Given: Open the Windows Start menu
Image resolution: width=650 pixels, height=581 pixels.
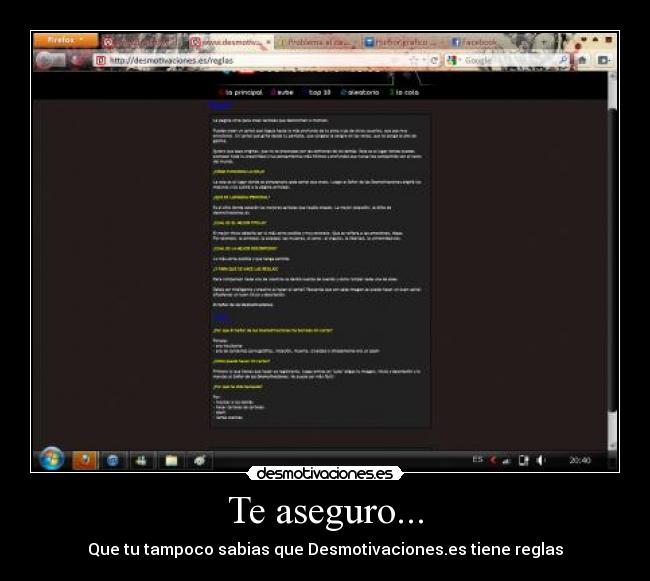Looking at the screenshot, I should pos(51,459).
